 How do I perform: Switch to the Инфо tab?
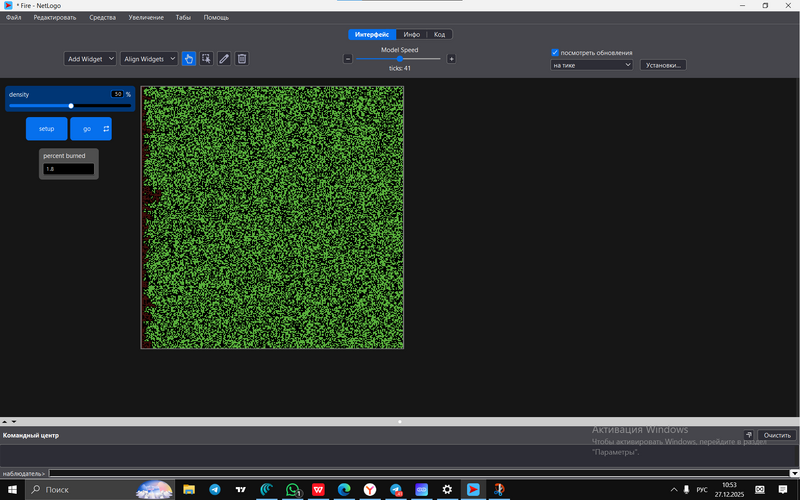coord(411,34)
